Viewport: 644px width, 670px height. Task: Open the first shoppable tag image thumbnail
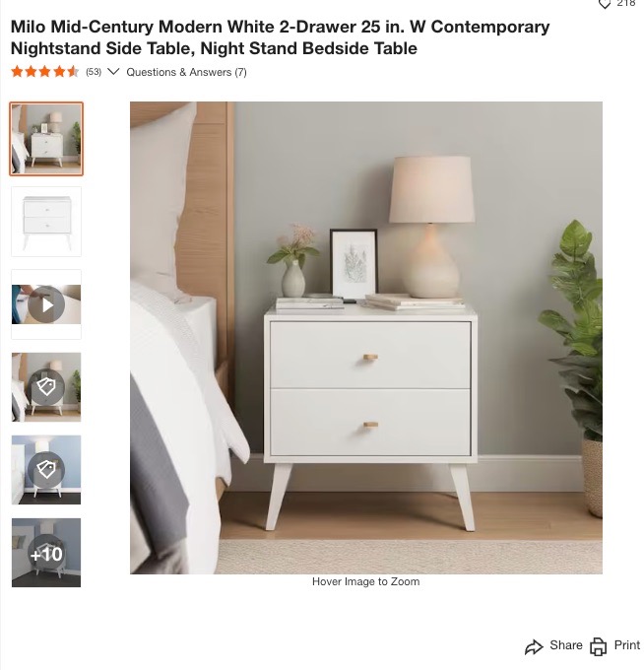[46, 387]
